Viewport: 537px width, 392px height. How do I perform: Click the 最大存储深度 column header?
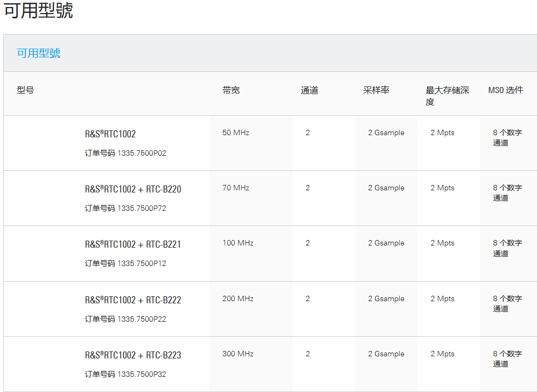[x=447, y=96]
